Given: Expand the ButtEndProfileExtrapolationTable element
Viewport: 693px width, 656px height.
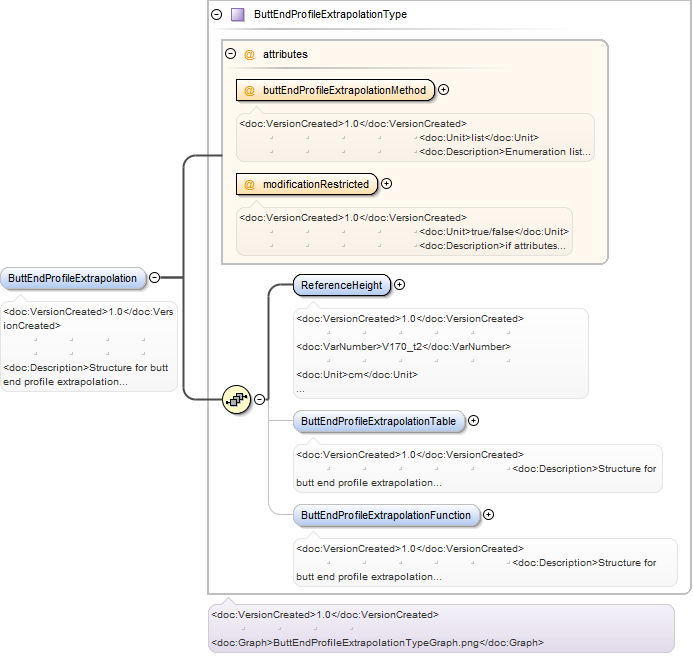Looking at the screenshot, I should pyautogui.click(x=473, y=421).
